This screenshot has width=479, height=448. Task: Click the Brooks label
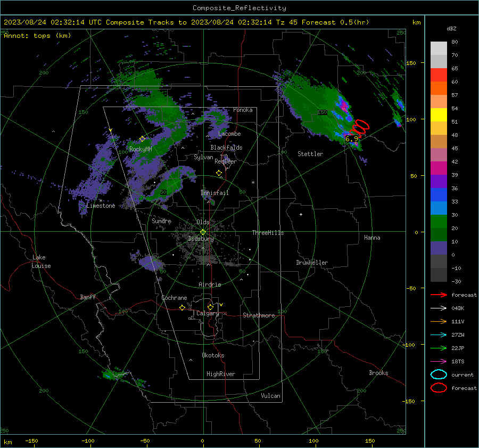[x=378, y=373]
